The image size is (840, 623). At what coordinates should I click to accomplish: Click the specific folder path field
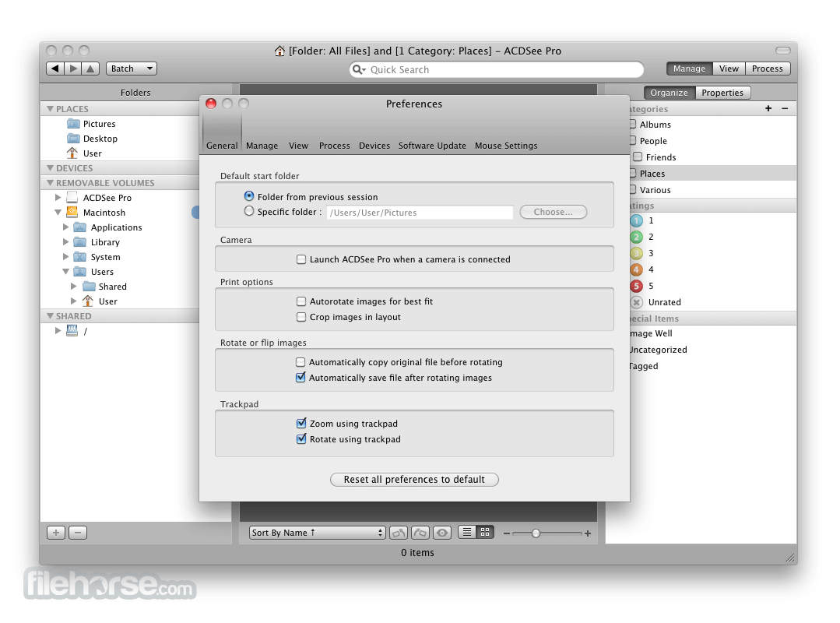click(x=420, y=213)
